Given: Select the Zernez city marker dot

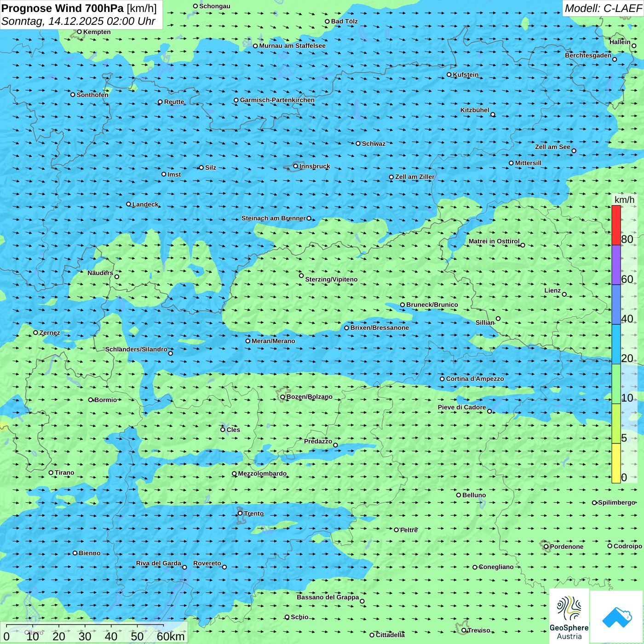Looking at the screenshot, I should [x=36, y=333].
